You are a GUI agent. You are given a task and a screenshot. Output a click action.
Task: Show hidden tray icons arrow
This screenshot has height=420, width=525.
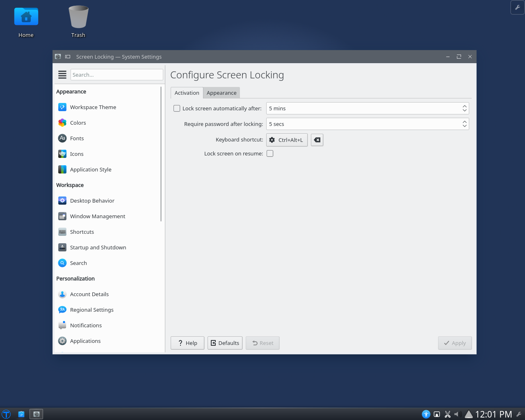point(469,414)
